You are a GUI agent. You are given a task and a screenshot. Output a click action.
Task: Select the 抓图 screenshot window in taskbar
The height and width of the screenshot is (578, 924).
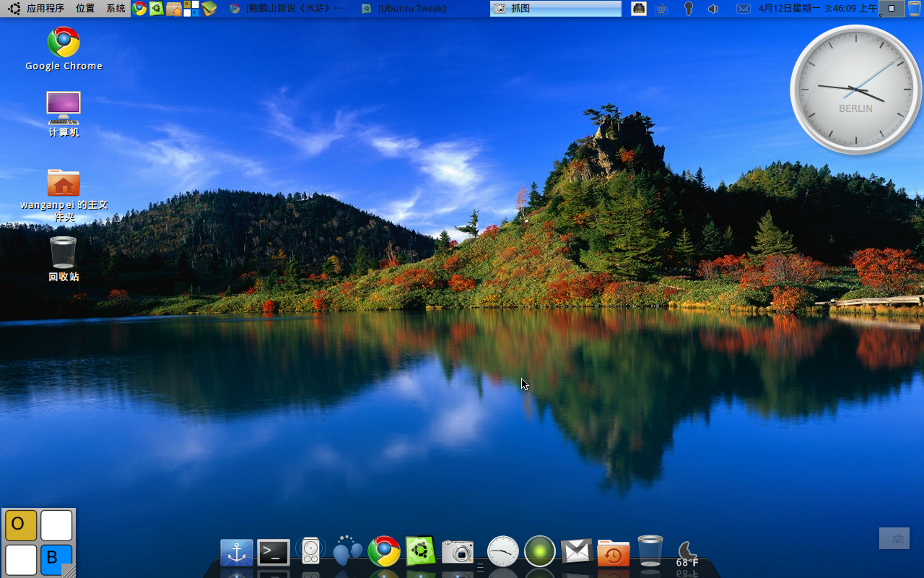click(556, 9)
